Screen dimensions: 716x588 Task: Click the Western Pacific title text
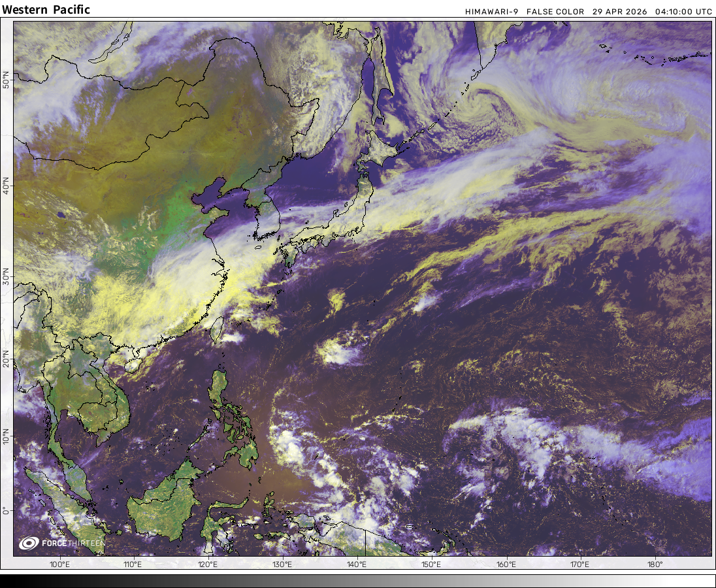[x=46, y=10]
